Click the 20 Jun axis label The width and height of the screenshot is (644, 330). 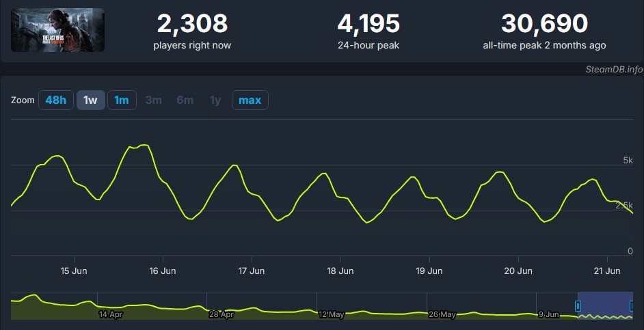tap(518, 271)
